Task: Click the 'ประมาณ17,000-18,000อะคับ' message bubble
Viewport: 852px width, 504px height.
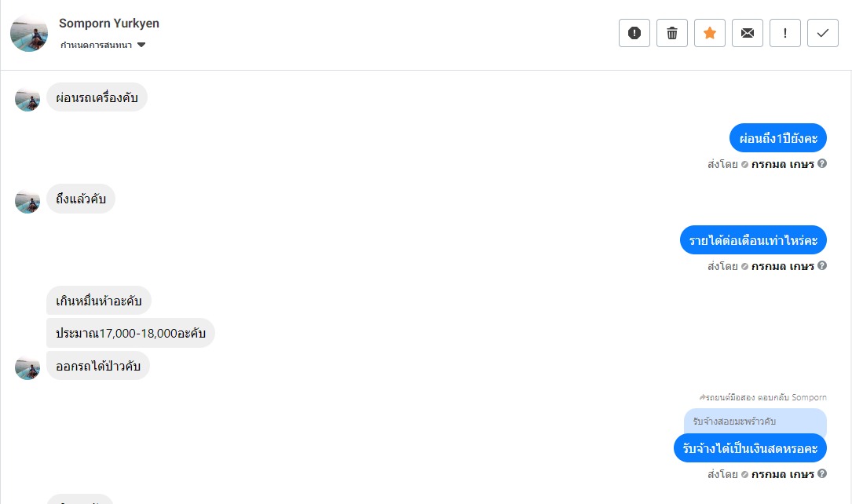Action: 130,333
